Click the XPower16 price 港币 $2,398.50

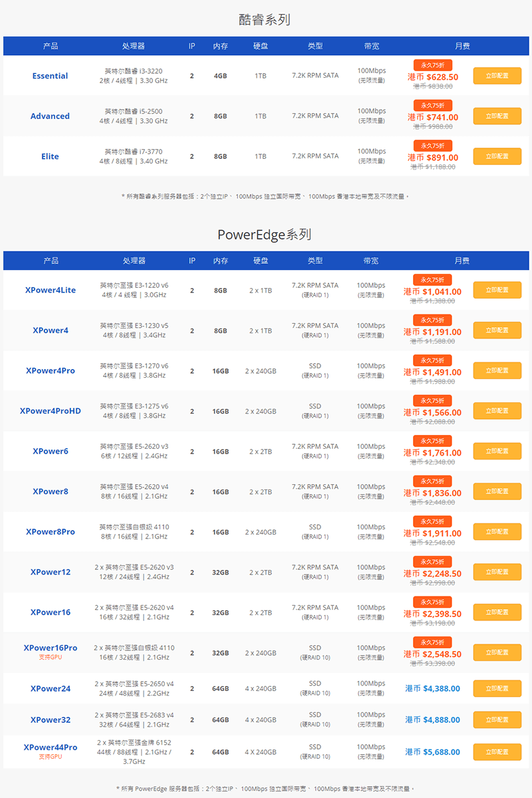(x=432, y=614)
